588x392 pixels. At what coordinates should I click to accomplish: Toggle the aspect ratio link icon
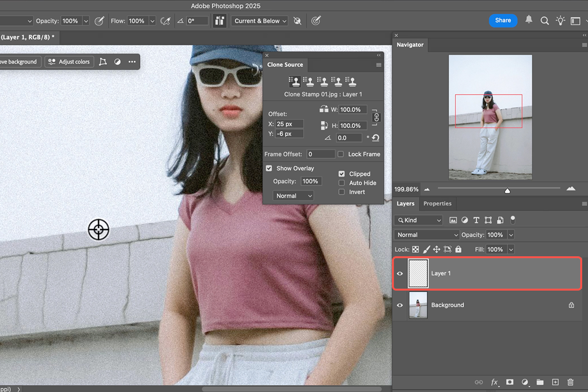(376, 117)
